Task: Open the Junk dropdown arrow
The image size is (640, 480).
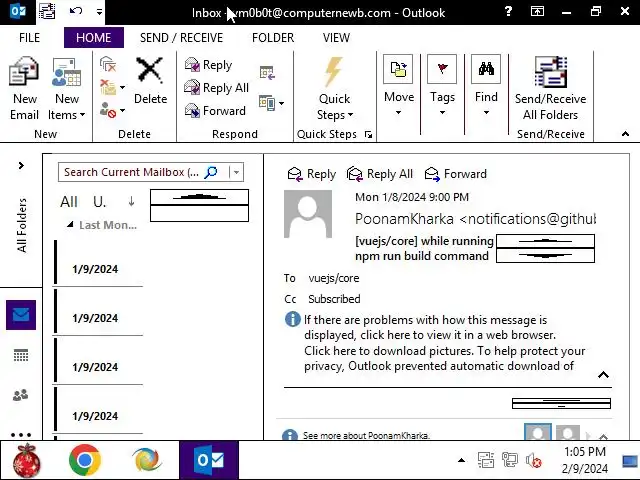Action: pos(122,110)
